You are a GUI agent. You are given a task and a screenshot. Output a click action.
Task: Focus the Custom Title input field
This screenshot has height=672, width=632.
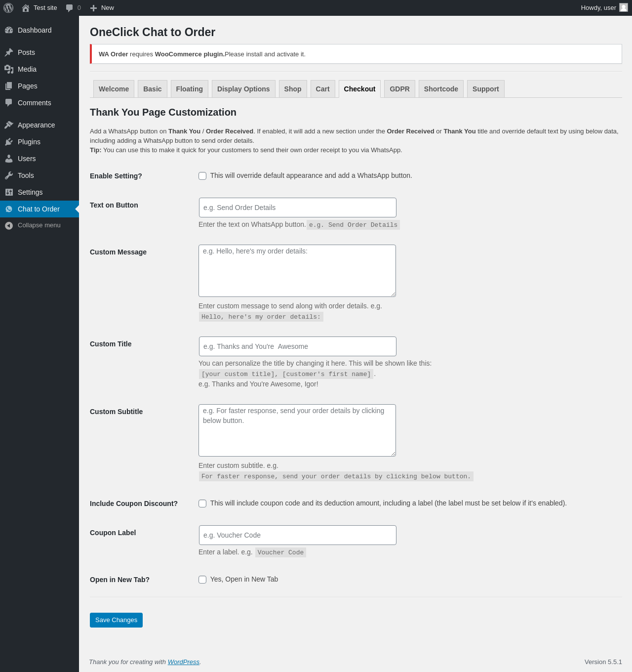297,346
